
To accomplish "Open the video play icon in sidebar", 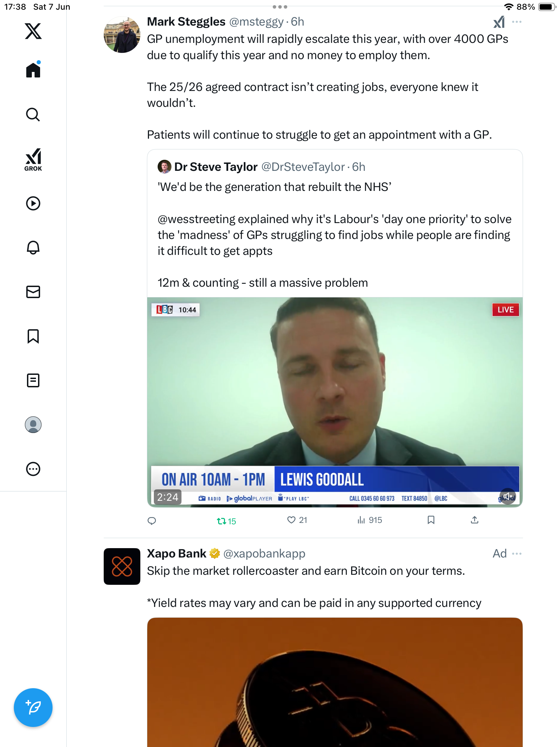I will pos(33,203).
